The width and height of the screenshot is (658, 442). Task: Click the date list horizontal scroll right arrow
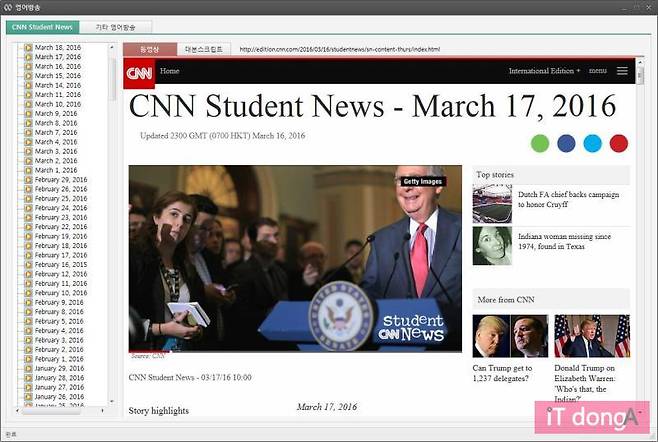coord(102,411)
